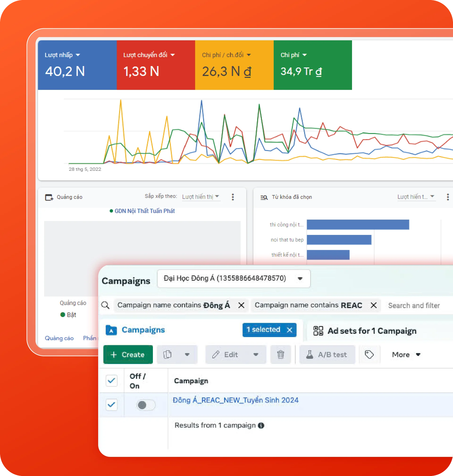This screenshot has width=453, height=476.
Task: Switch to Ad sets for 1 Campaign tab
Action: coord(365,330)
